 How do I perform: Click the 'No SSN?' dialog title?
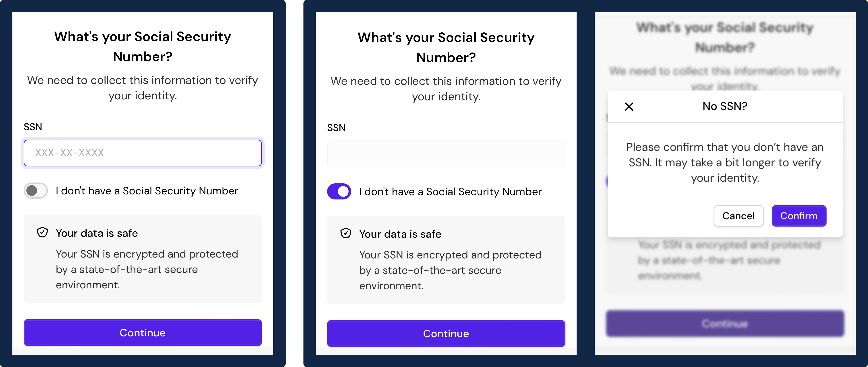pos(725,106)
